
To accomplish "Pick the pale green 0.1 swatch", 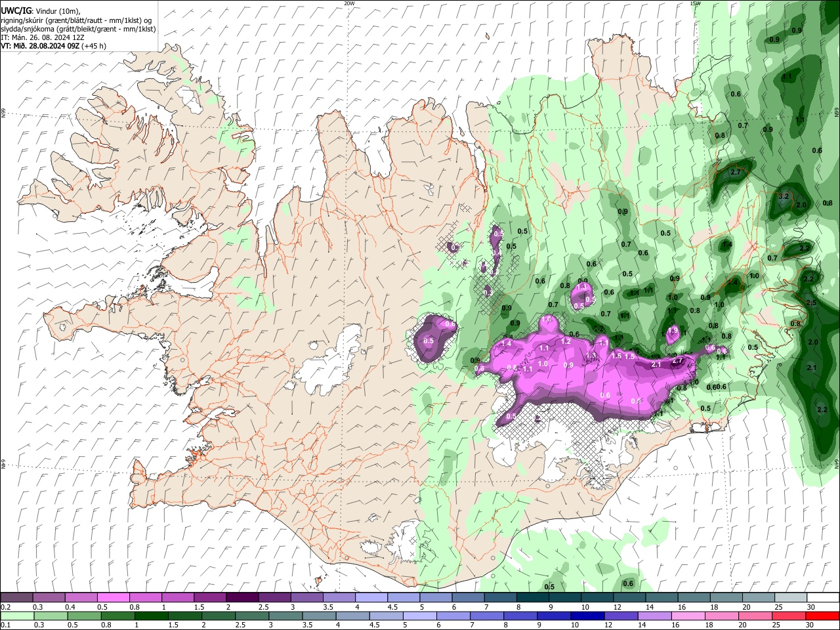I will (16, 616).
